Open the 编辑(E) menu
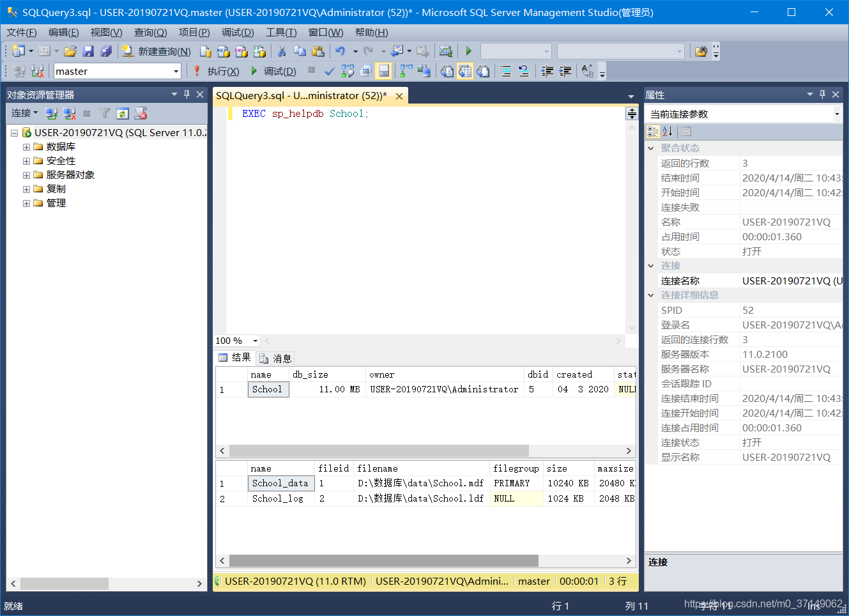This screenshot has width=849, height=616. point(64,32)
